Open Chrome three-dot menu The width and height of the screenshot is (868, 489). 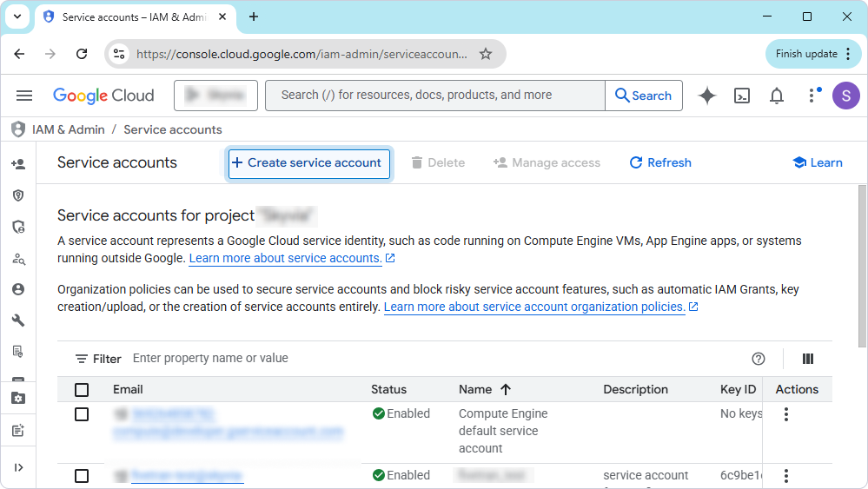[848, 54]
